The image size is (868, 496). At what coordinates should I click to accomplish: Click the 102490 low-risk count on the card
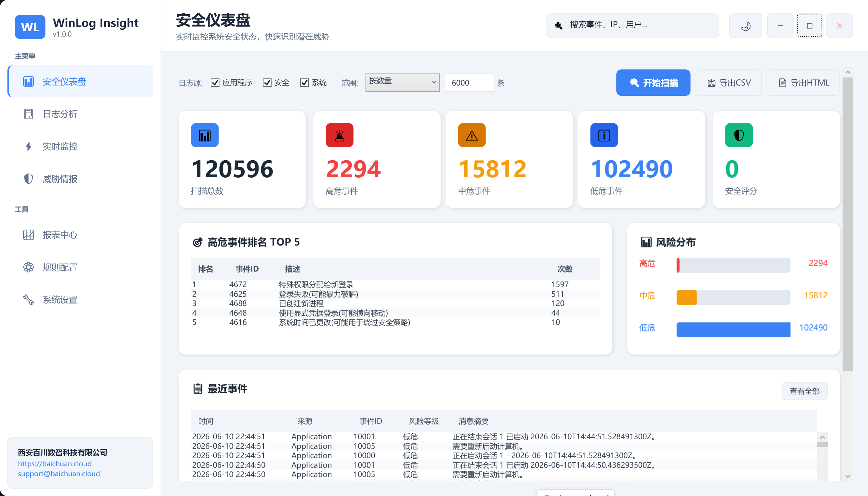[x=631, y=169]
